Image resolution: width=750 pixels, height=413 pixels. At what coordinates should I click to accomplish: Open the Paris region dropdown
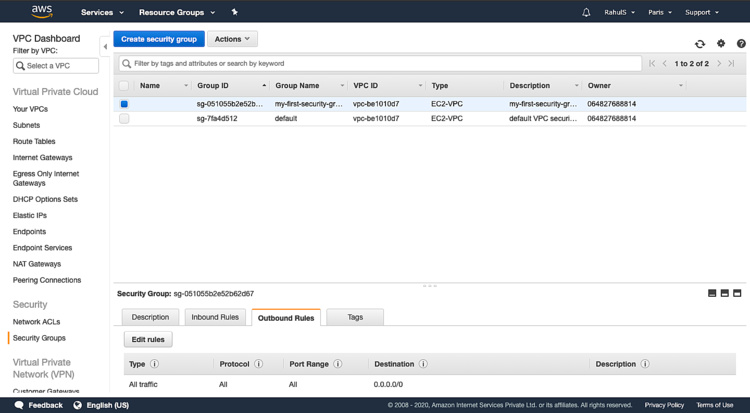(659, 13)
